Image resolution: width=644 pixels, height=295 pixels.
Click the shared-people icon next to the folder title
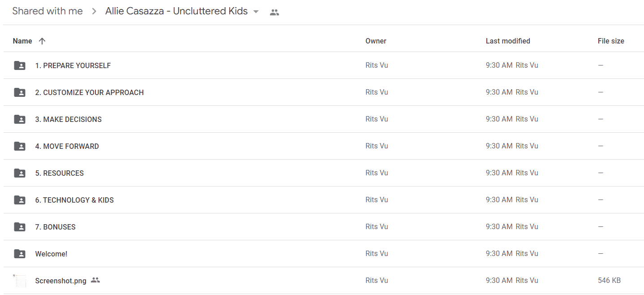pos(275,13)
